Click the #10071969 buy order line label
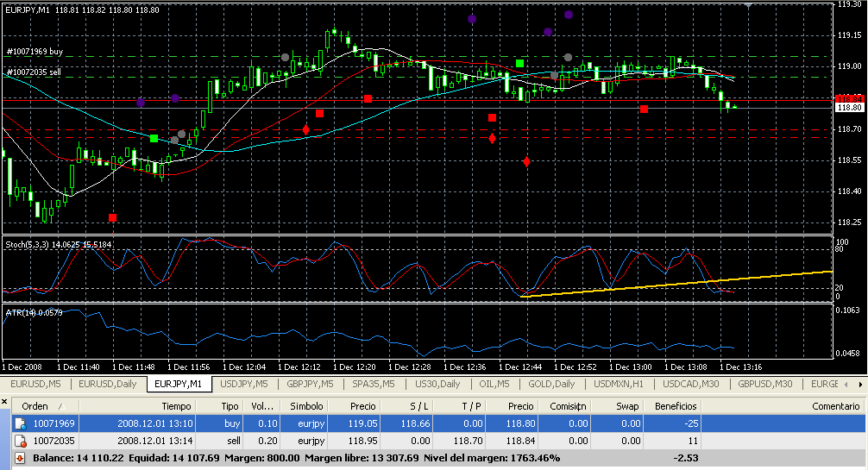 click(35, 52)
